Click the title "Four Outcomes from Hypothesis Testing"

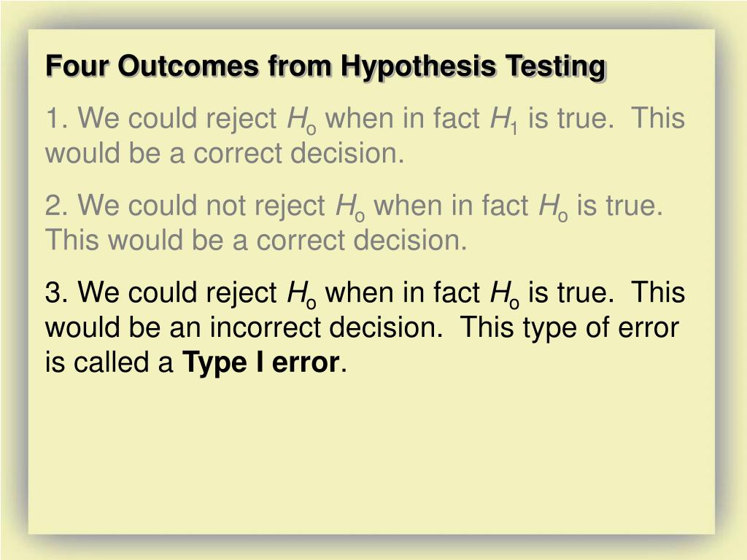pos(326,66)
